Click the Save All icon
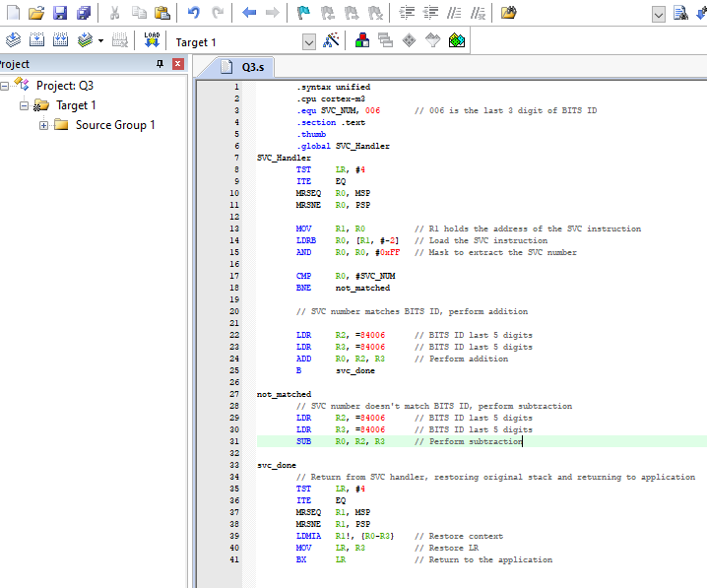Screen dimensions: 707x588 84,13
